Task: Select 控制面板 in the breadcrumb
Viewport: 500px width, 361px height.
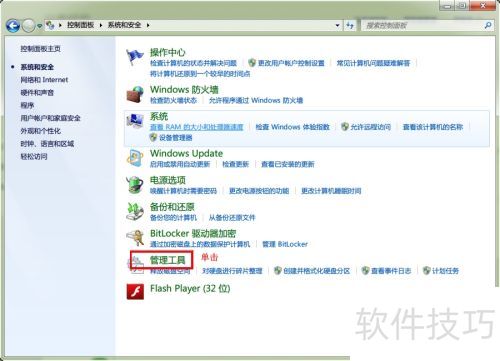Action: click(80, 25)
